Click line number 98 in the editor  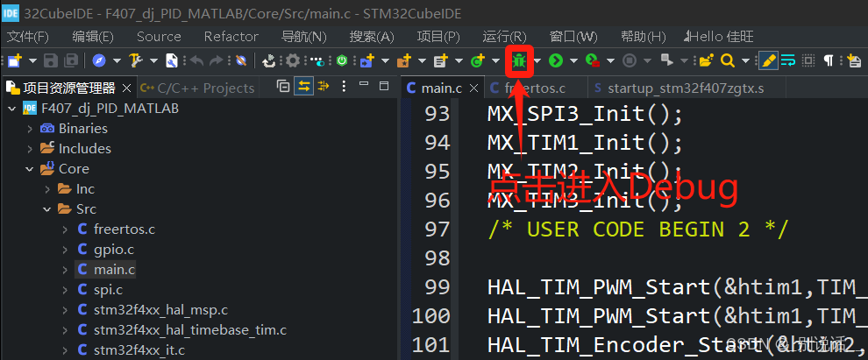tap(437, 258)
